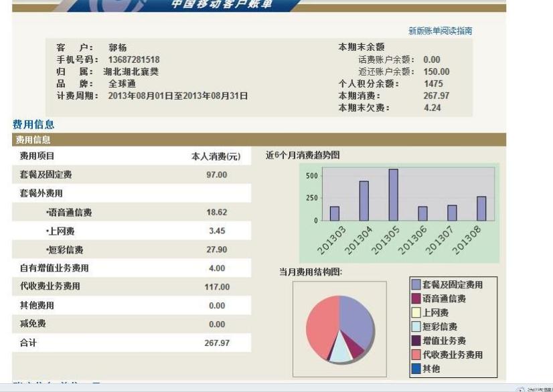Viewport: 553px width, 392px height.
Task: Click the brown 费用信息 header bar
Action: pos(259,140)
